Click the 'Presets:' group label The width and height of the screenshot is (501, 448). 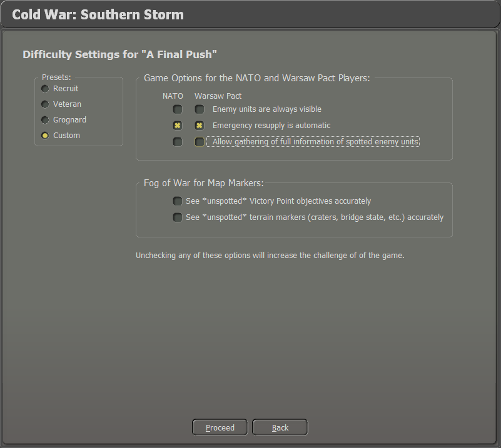pos(56,77)
